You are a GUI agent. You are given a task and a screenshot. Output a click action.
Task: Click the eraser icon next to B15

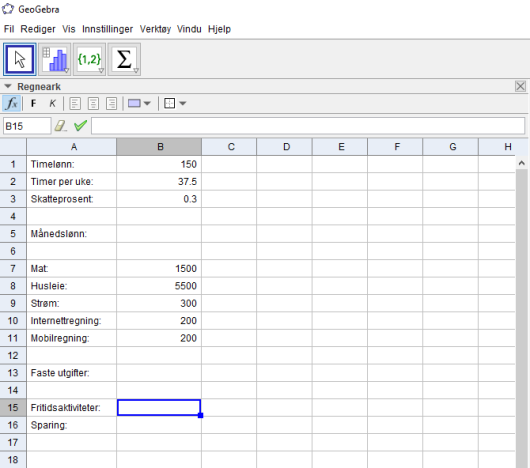pos(61,126)
